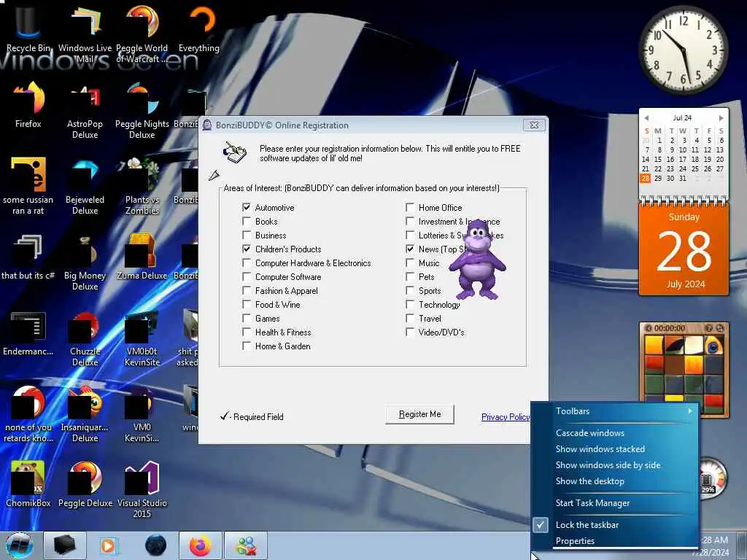Image resolution: width=747 pixels, height=560 pixels.
Task: Check the Computer Software checkbox
Action: pyautogui.click(x=247, y=276)
